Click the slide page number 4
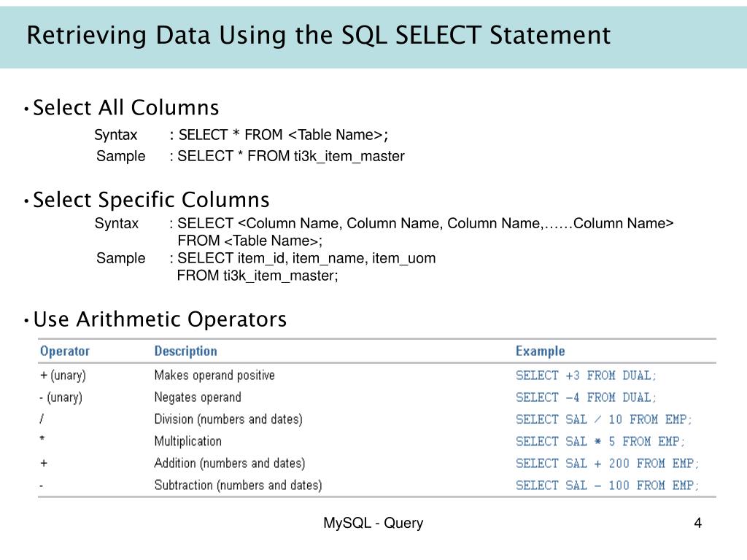The width and height of the screenshot is (747, 560). point(698,523)
